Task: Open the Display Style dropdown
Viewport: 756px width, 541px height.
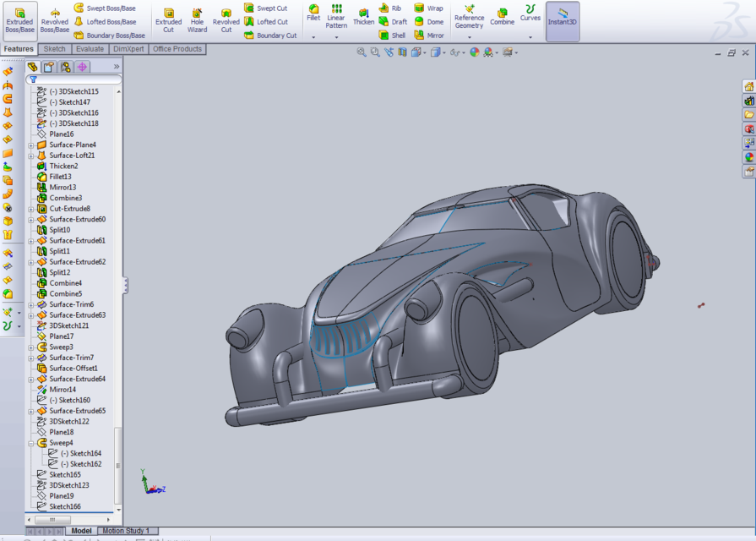Action: click(443, 52)
